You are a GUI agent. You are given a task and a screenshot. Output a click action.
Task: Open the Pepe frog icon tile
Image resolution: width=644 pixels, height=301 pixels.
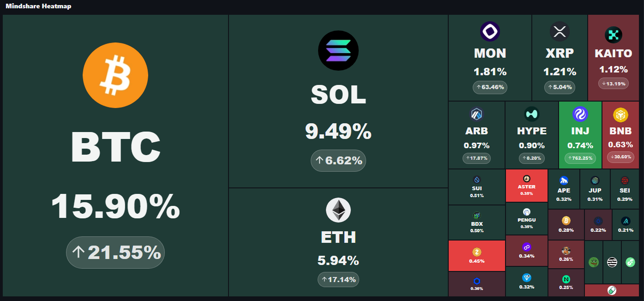coord(593,262)
